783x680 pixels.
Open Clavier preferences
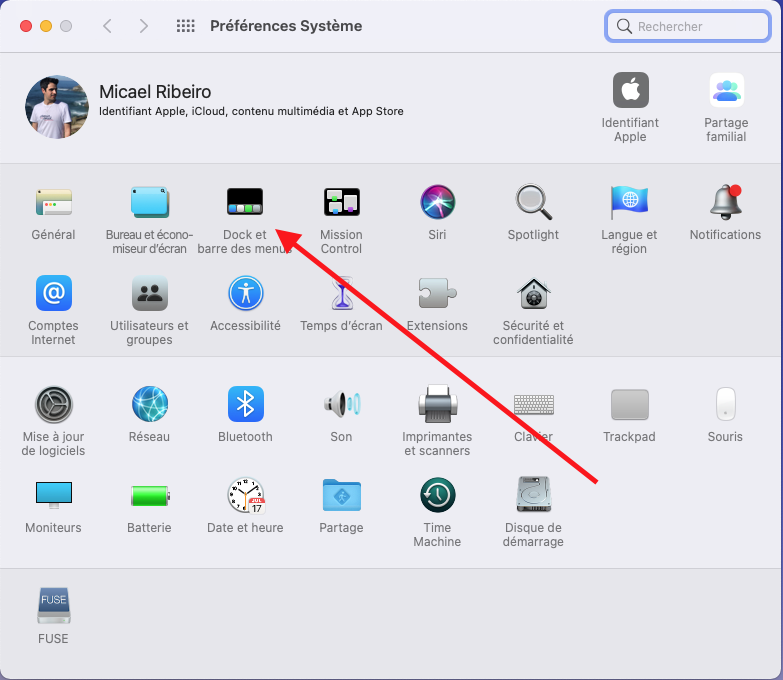533,404
